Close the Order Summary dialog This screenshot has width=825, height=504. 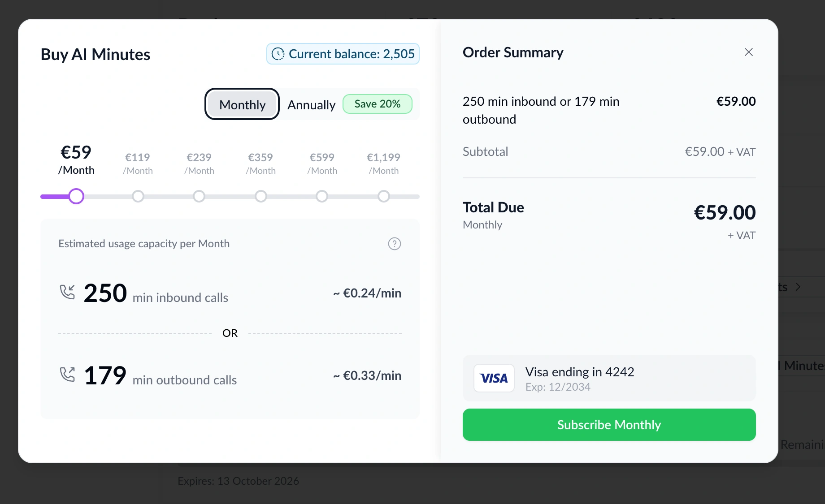(x=748, y=52)
